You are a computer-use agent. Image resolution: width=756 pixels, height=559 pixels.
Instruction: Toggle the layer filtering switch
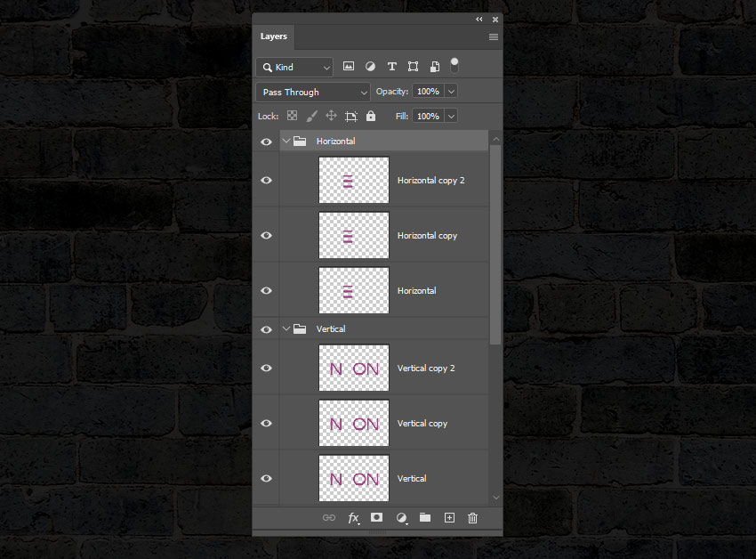[x=454, y=63]
